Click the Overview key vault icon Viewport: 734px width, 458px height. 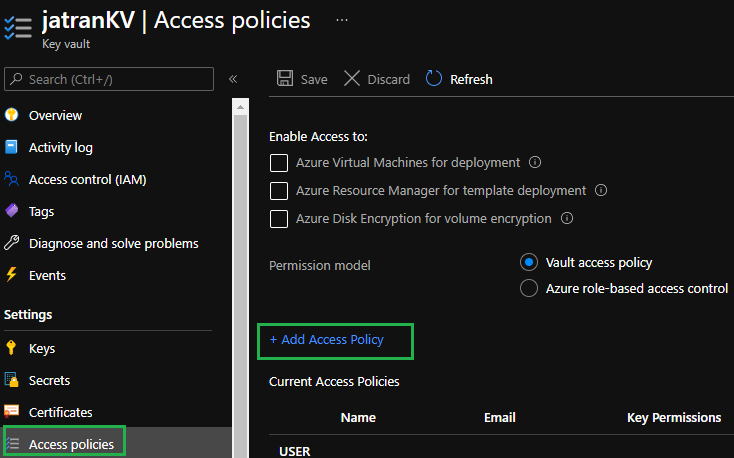coord(12,115)
